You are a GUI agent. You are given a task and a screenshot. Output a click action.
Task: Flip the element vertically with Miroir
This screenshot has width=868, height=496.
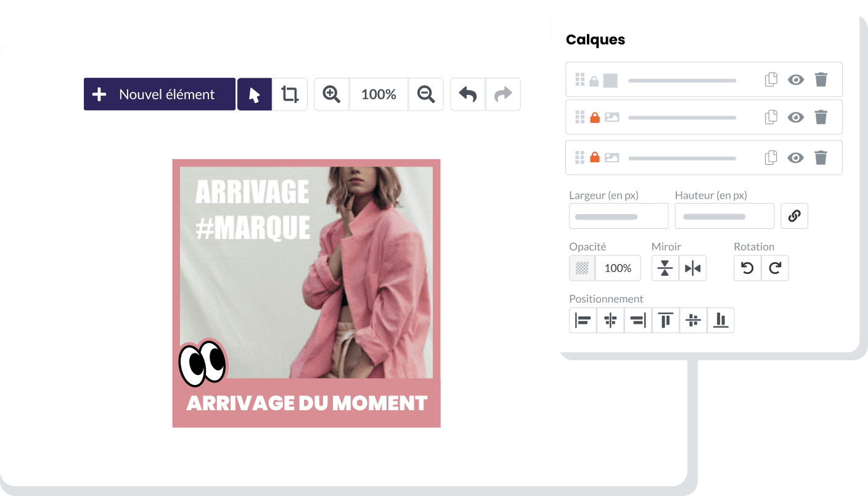665,268
